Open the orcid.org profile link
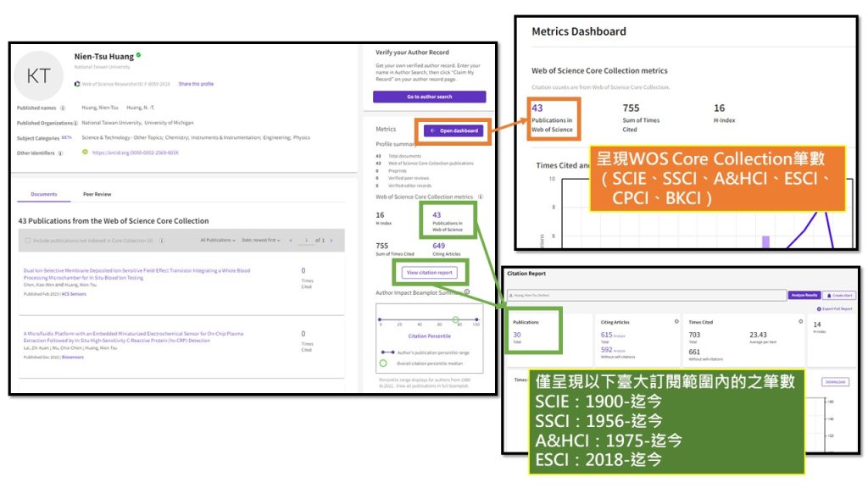Image resolution: width=868 pixels, height=488 pixels. point(135,152)
